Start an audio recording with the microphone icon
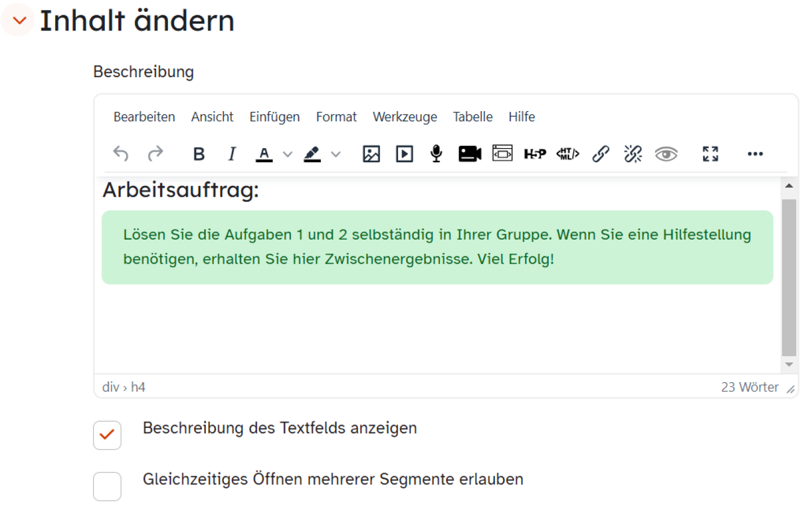 pos(436,153)
